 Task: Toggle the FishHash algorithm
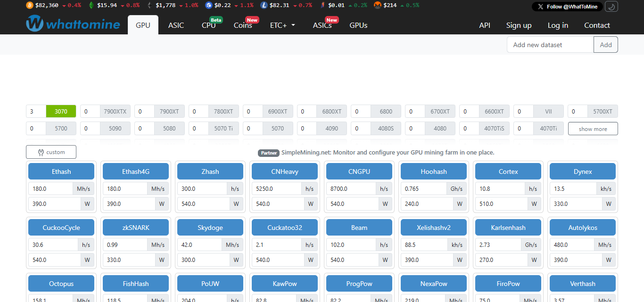pos(136,284)
